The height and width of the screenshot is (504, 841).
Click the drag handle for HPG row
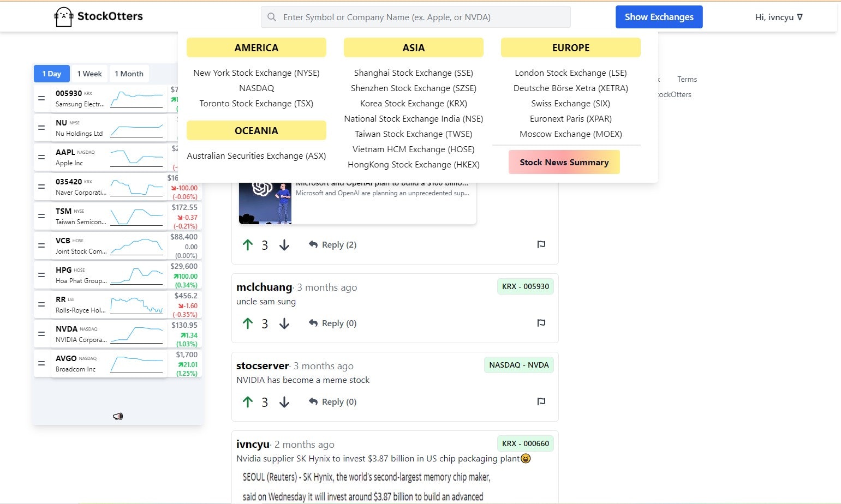coord(41,275)
